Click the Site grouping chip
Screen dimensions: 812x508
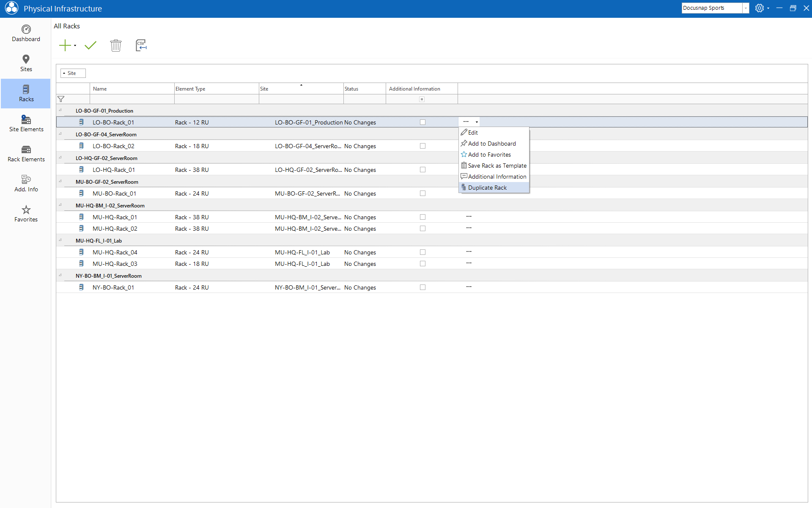pos(73,73)
